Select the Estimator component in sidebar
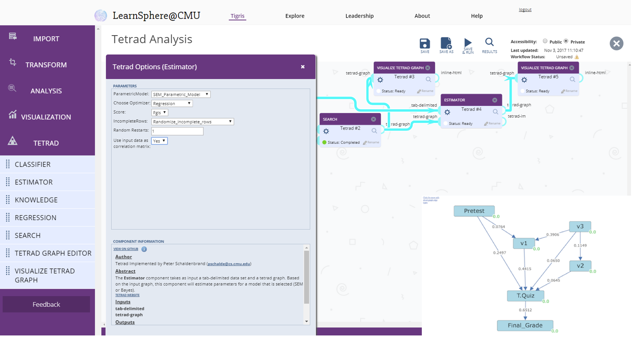644x345 pixels. tap(47, 182)
